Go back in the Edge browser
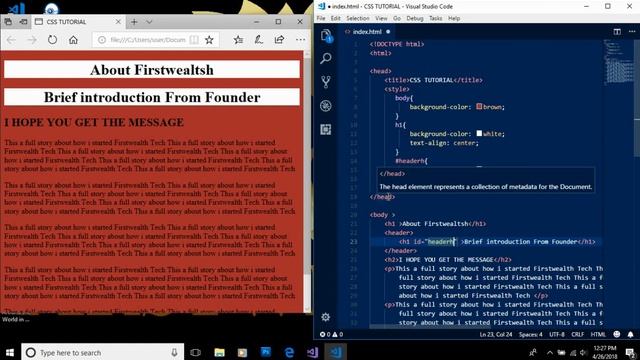This screenshot has width=640, height=360. [11, 40]
